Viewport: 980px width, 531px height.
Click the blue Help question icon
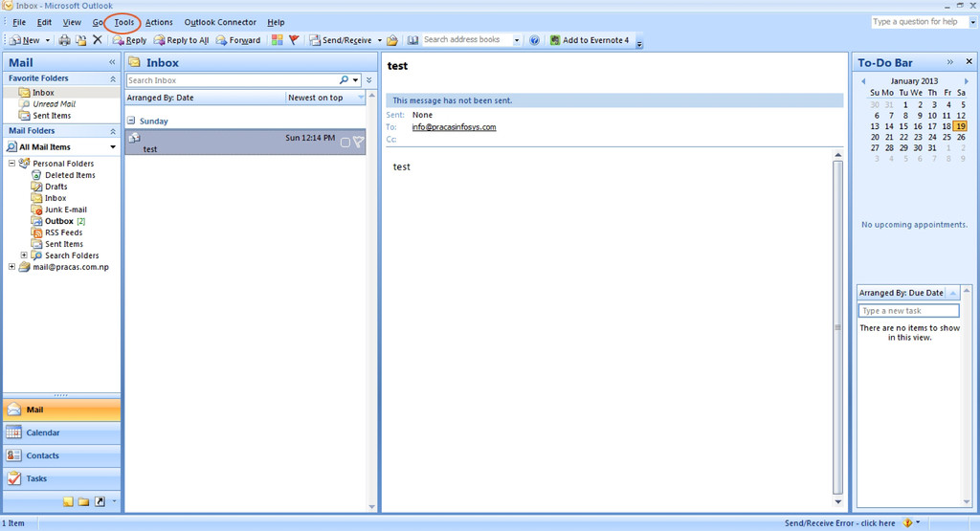point(534,40)
